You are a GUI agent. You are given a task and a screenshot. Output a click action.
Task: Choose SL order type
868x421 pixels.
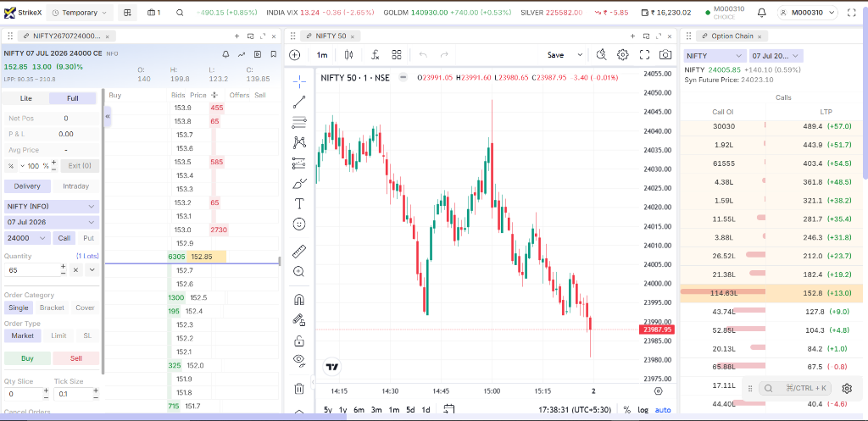coord(87,335)
